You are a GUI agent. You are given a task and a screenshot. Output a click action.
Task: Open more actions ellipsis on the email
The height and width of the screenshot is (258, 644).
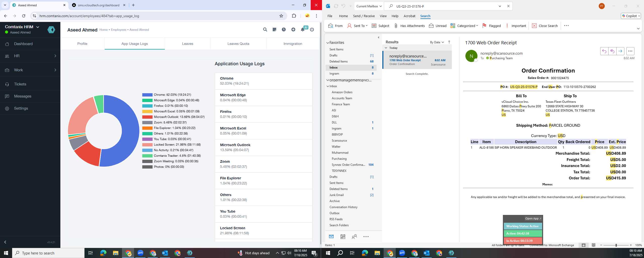pyautogui.click(x=630, y=51)
